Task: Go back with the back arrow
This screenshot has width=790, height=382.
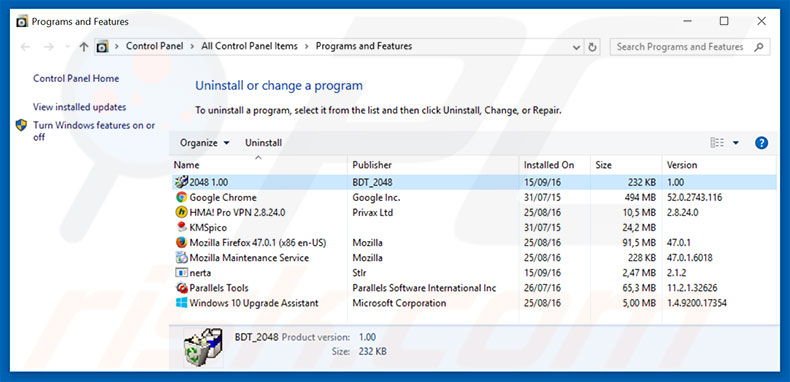Action: 25,47
